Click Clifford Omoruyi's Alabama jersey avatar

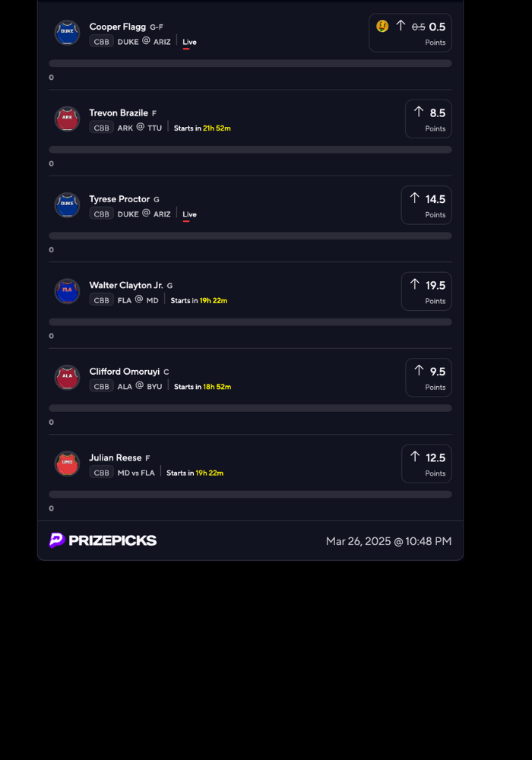(67, 378)
